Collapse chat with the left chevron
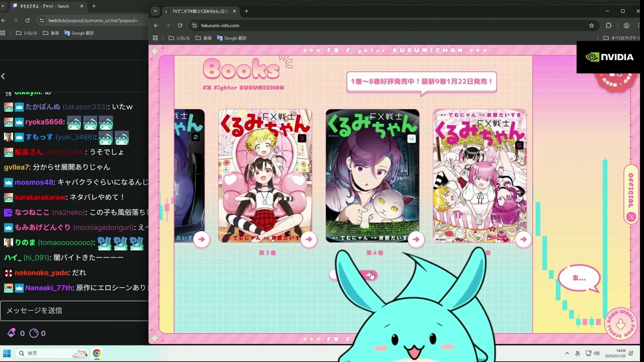644x362 pixels. coord(3,76)
